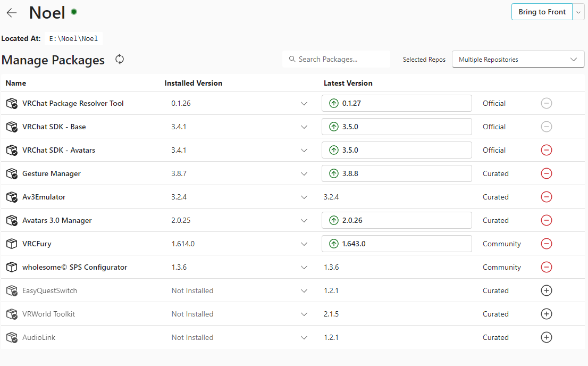Remove Gesture Manager package
This screenshot has height=366, width=588.
547,173
